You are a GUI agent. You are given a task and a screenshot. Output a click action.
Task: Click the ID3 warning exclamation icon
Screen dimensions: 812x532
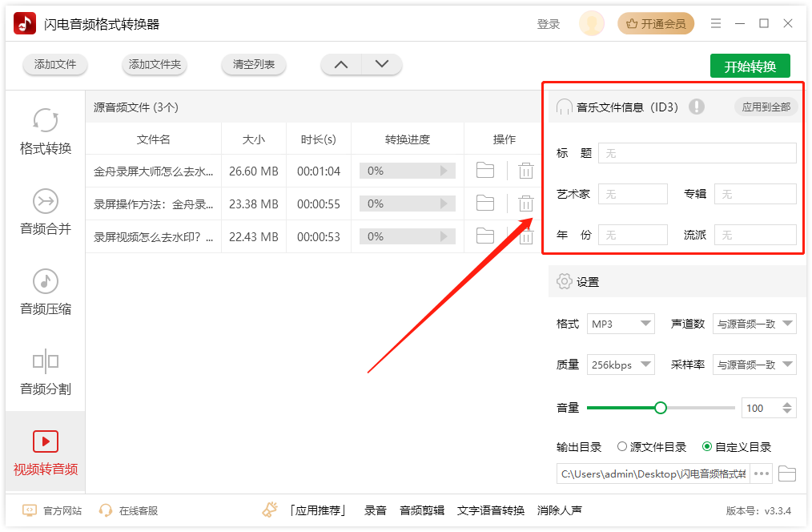tap(697, 106)
